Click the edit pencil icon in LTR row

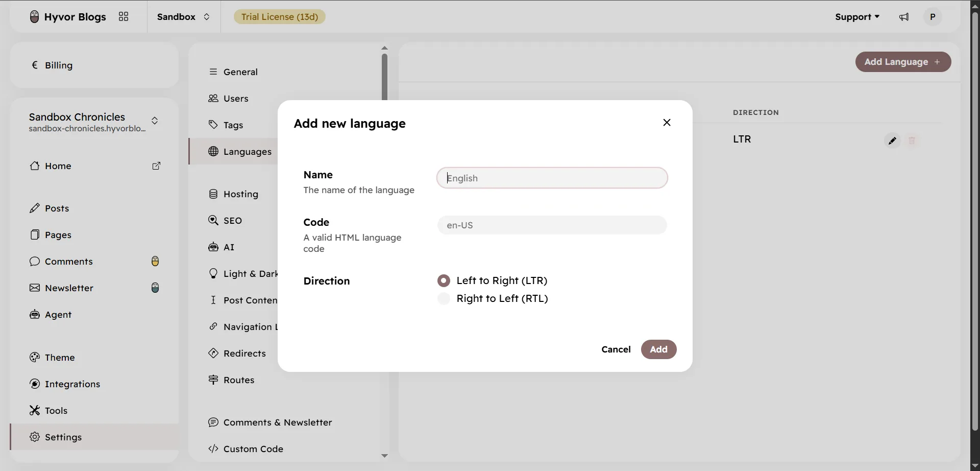[x=892, y=140]
